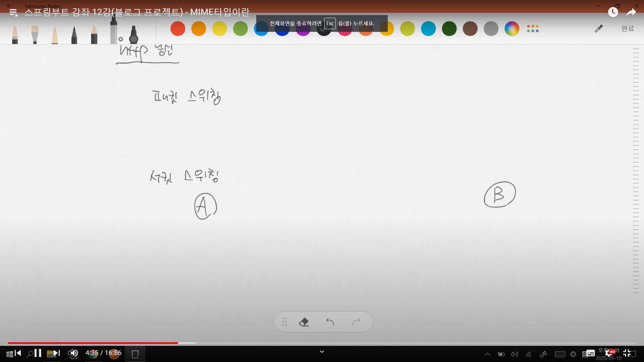The width and height of the screenshot is (644, 362).
Task: Choose the red color swatch
Action: point(178,29)
